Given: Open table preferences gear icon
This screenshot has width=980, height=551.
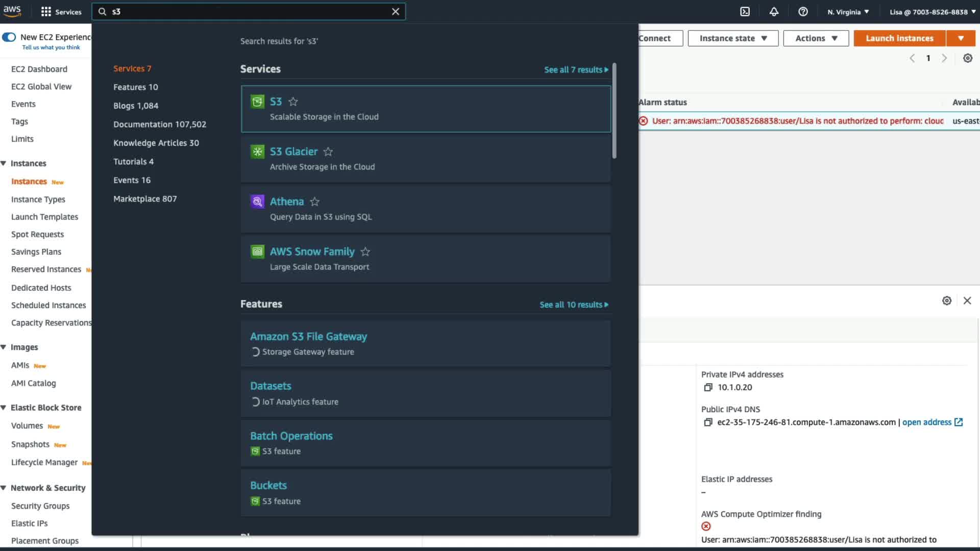Looking at the screenshot, I should tap(967, 58).
